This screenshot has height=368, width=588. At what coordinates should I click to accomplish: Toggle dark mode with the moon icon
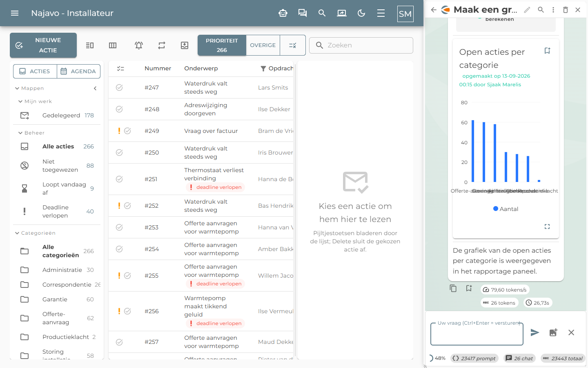point(361,13)
